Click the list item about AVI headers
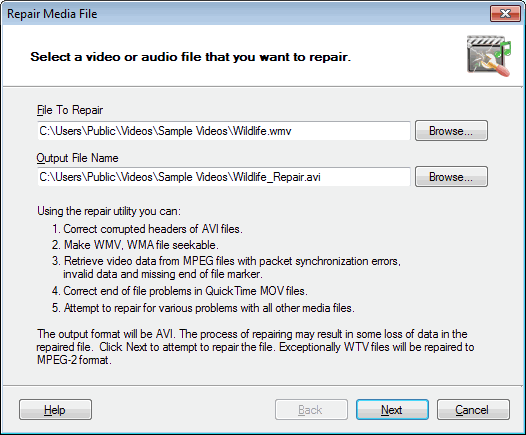Viewport: 526px width, 435px height. (x=147, y=229)
